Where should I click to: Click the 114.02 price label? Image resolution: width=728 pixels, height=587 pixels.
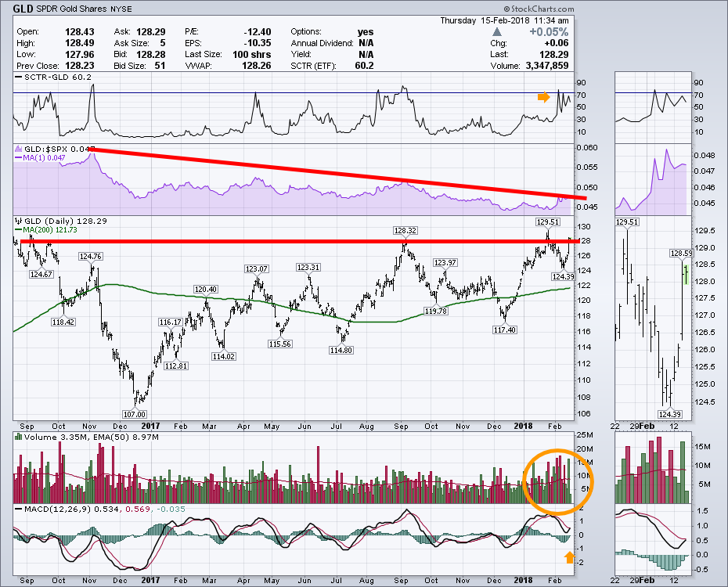pyautogui.click(x=223, y=356)
